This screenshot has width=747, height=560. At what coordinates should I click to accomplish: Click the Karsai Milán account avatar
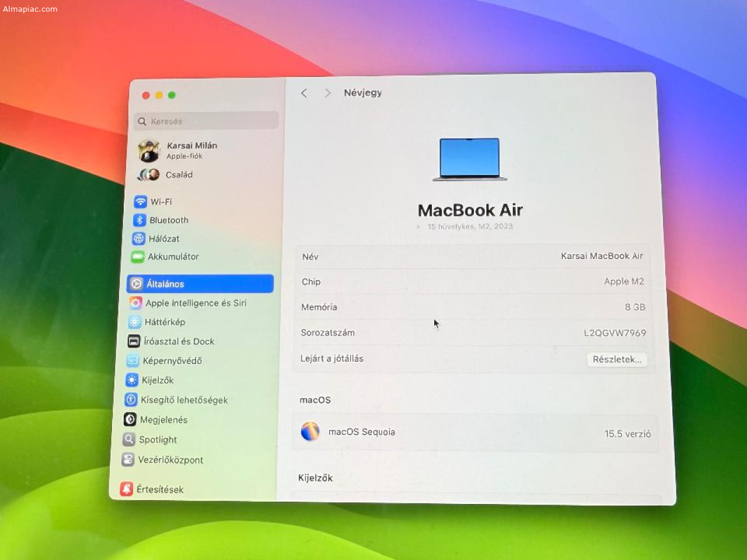click(149, 151)
